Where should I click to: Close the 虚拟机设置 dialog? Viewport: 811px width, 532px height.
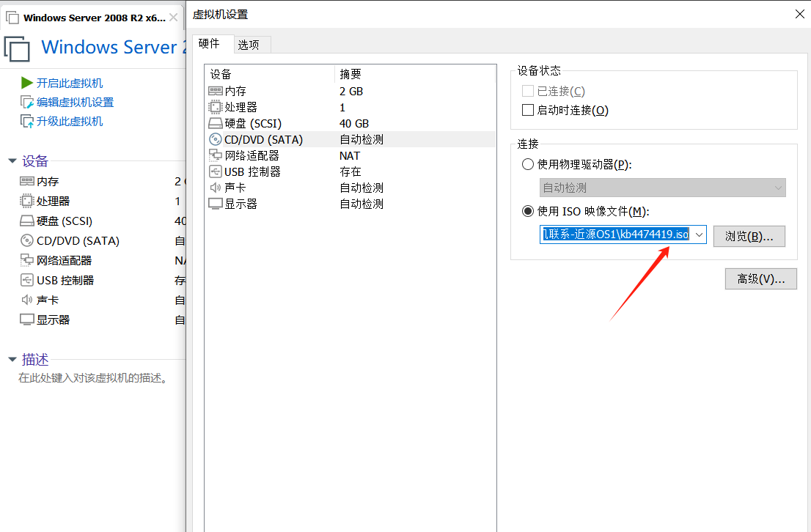click(800, 14)
